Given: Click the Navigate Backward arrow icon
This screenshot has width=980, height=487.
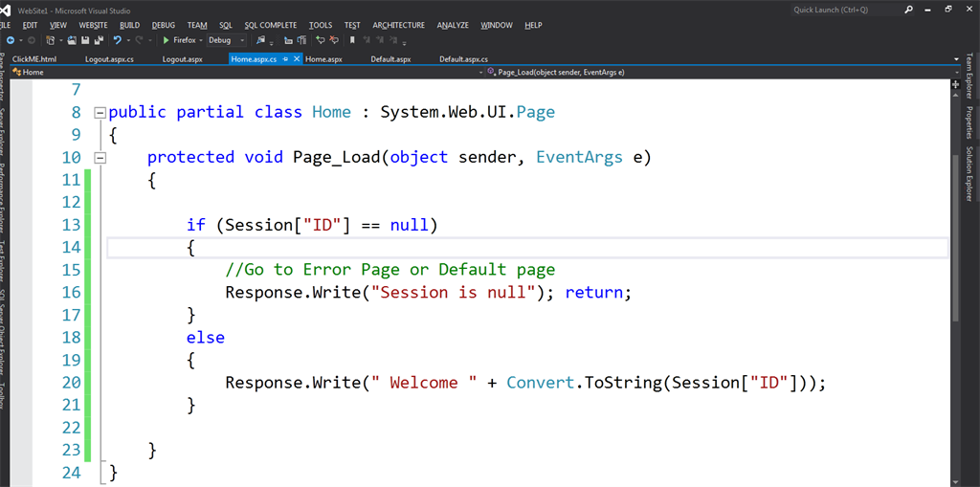Looking at the screenshot, I should pos(10,40).
